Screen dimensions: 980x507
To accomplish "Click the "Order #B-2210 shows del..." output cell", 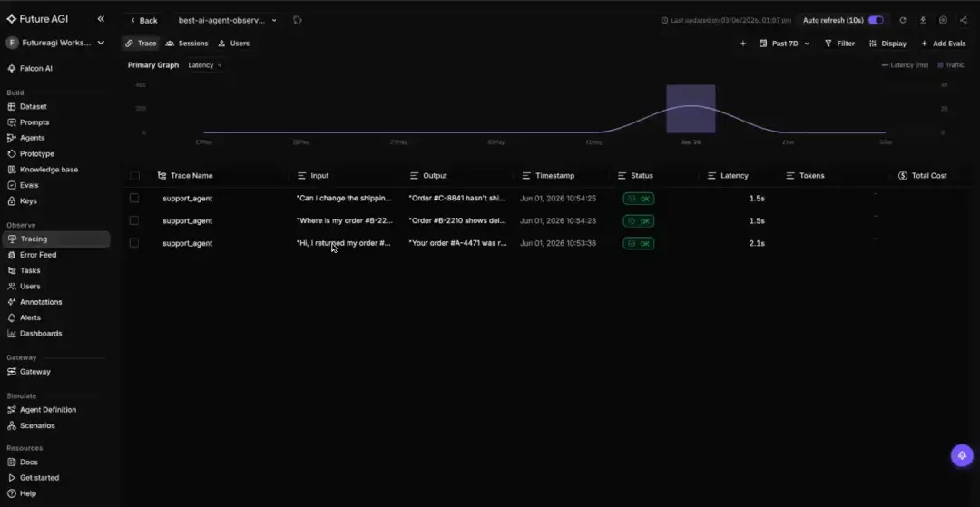I will tap(456, 220).
